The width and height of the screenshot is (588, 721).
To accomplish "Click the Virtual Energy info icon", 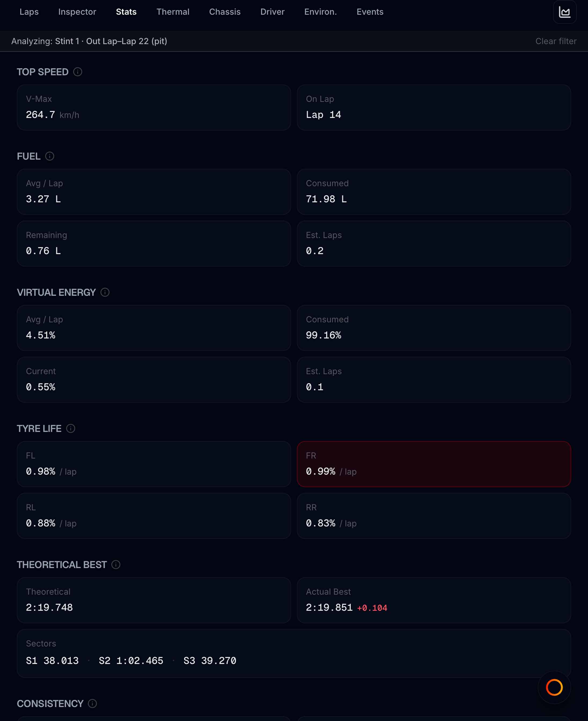I will [x=105, y=292].
